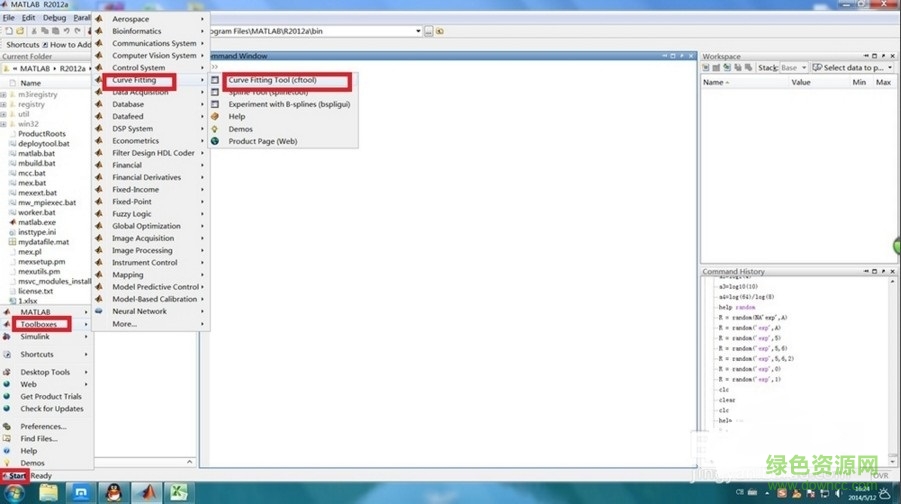Open the File menu
Screen dimensions: 901x504
9,18
